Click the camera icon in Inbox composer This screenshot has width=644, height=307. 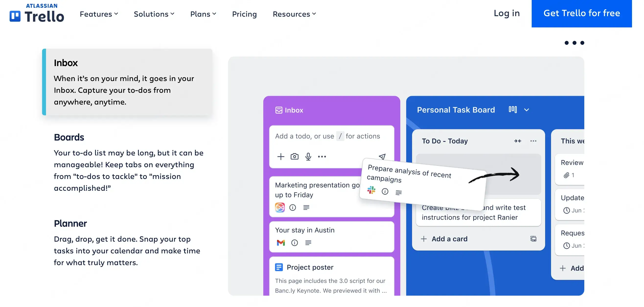coord(295,157)
